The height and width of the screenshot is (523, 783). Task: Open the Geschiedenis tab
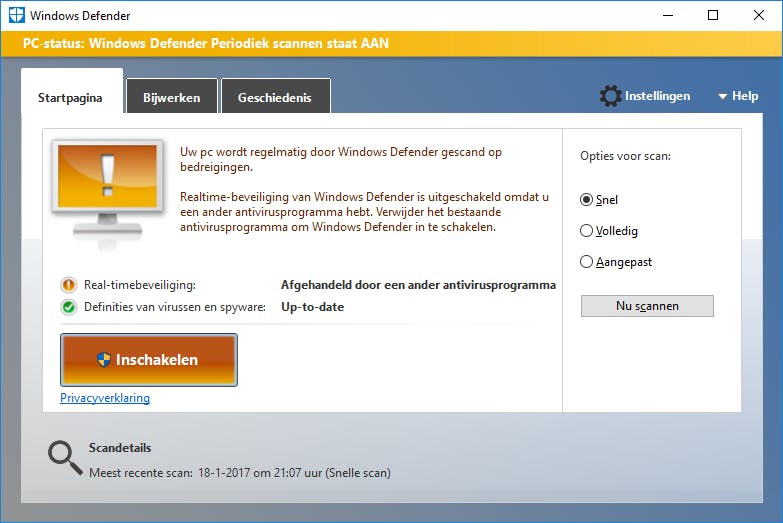[x=275, y=97]
